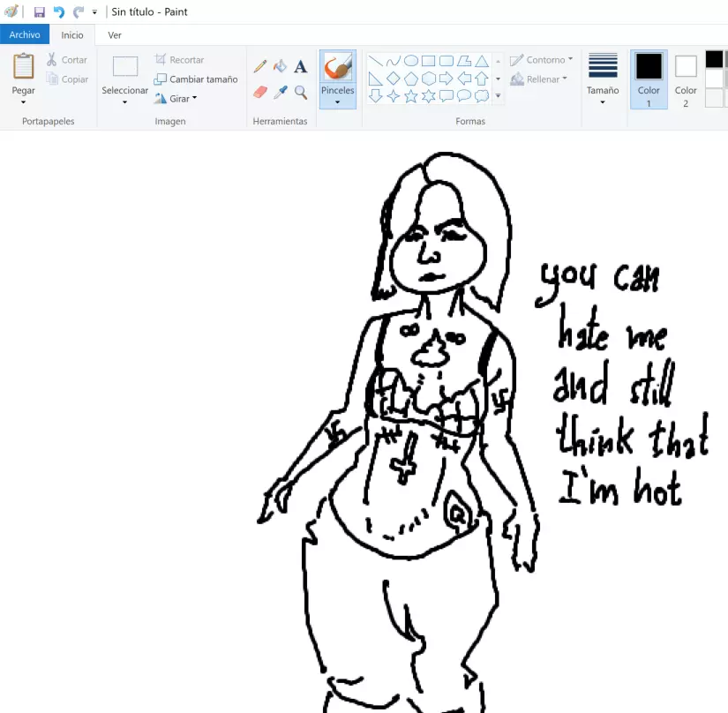Click the Copiar button

(67, 79)
